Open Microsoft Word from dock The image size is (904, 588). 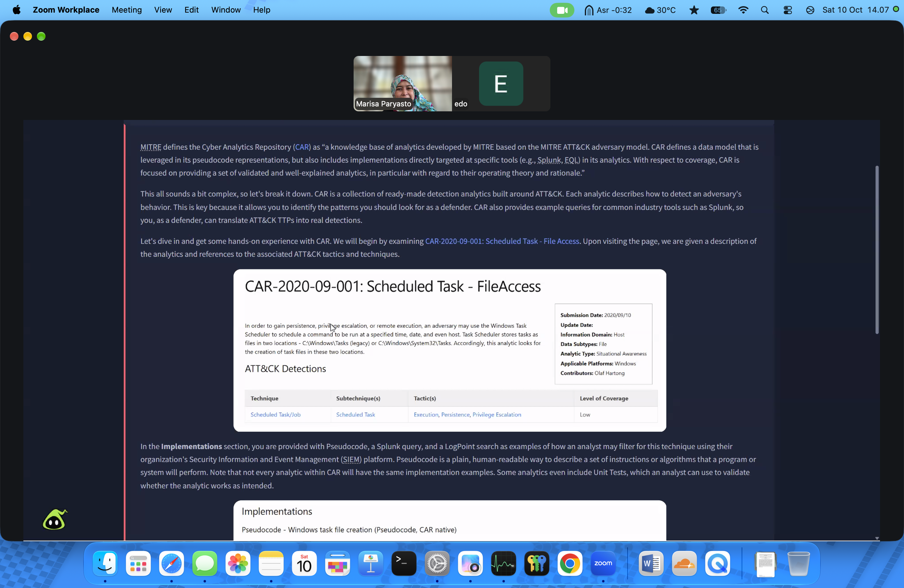pos(651,563)
